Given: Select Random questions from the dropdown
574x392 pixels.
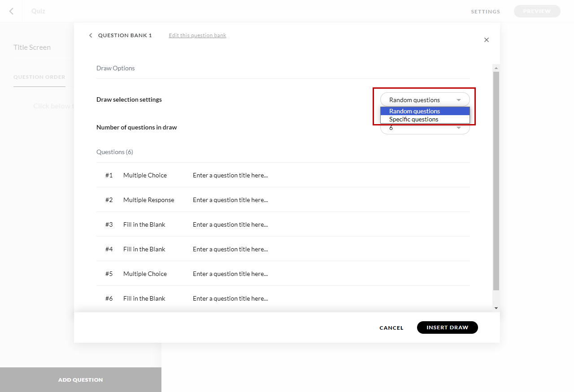Looking at the screenshot, I should click(x=414, y=111).
